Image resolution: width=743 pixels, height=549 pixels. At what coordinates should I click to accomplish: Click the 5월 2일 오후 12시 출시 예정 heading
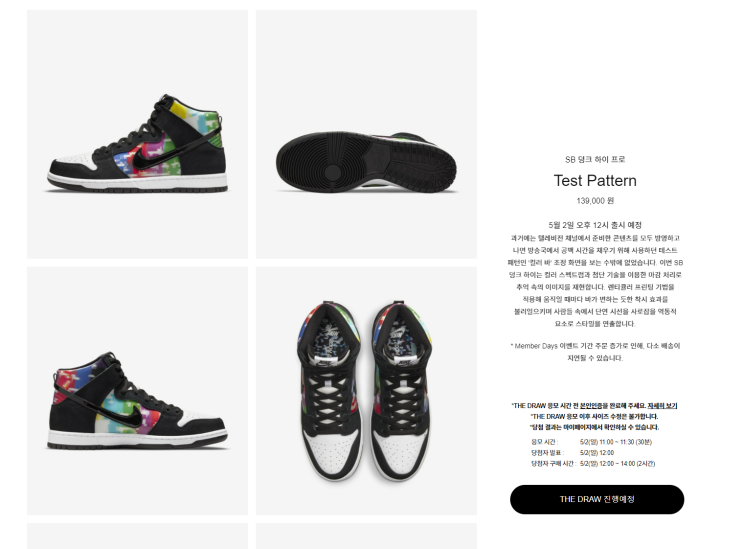[x=595, y=225]
